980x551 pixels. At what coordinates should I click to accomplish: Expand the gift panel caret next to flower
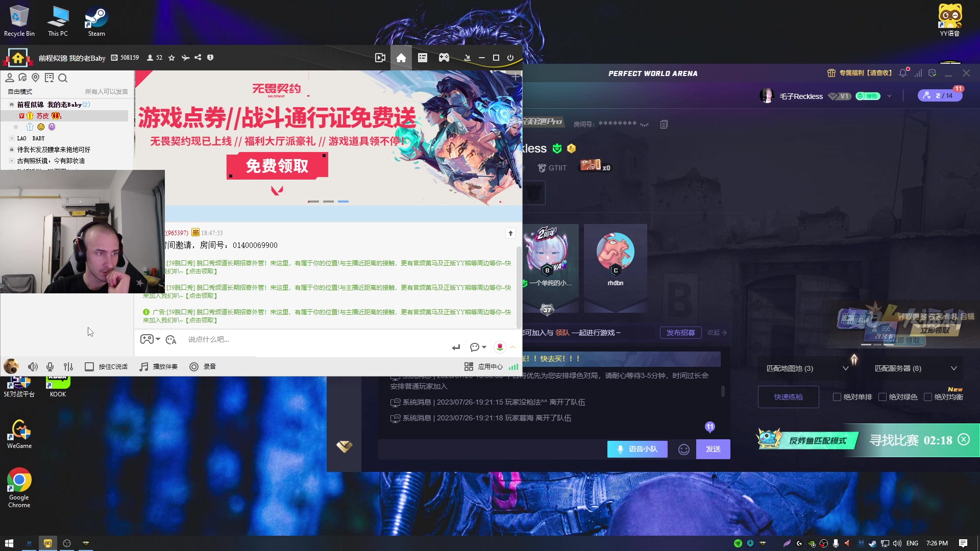click(x=513, y=347)
